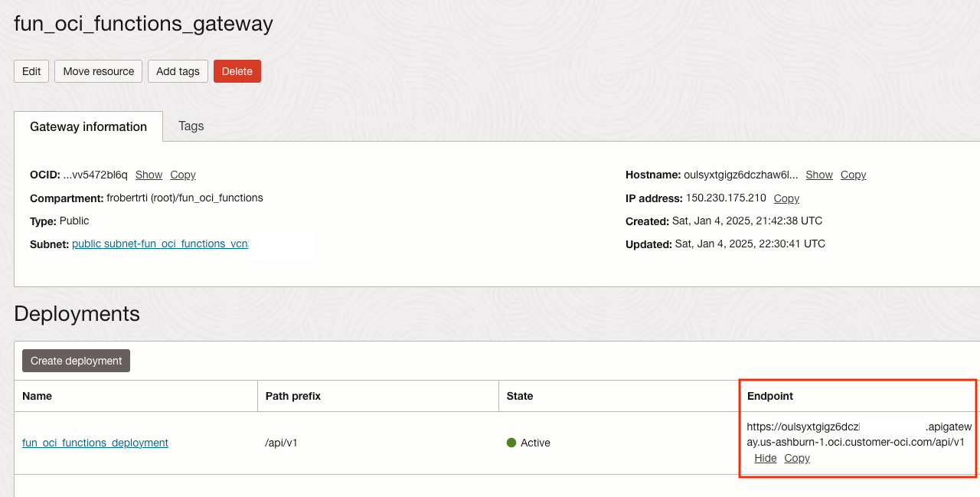Copy the deployment endpoint URL
This screenshot has width=980, height=497.
pyautogui.click(x=797, y=458)
